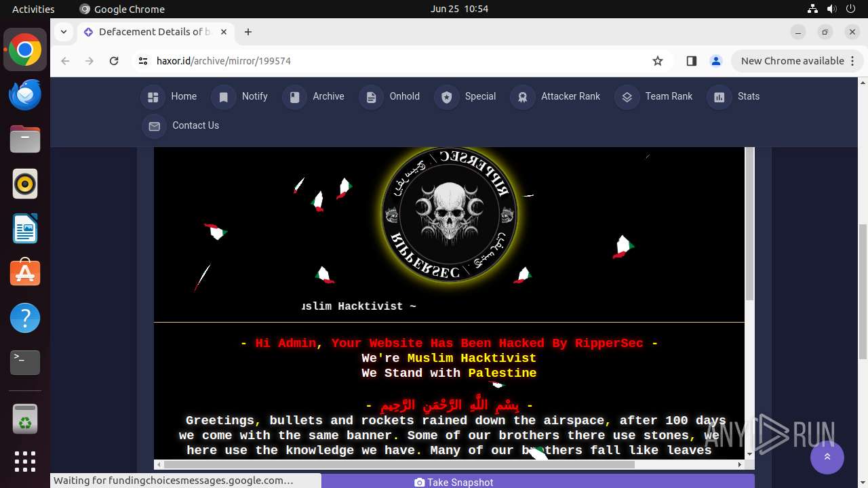
Task: Open Ubuntu Software from the dock
Action: tap(25, 273)
